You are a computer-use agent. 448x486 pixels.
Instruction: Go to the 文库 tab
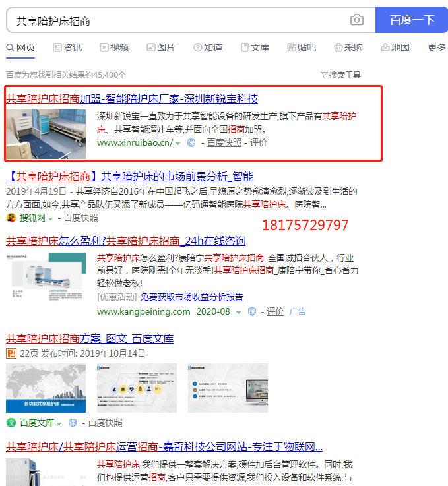pyautogui.click(x=255, y=47)
